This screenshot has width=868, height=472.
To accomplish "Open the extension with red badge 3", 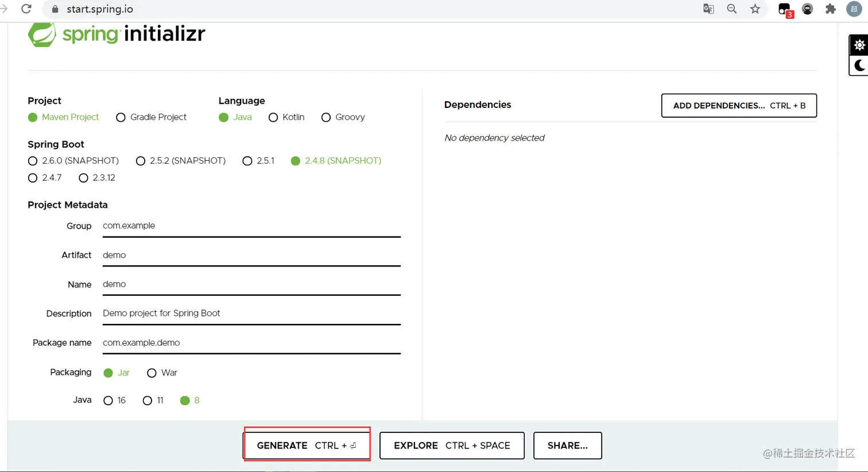I will (x=785, y=10).
